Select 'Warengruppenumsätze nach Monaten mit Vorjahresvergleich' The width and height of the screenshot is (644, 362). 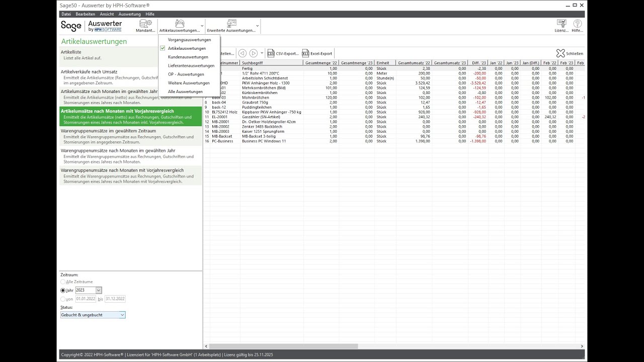130,176
